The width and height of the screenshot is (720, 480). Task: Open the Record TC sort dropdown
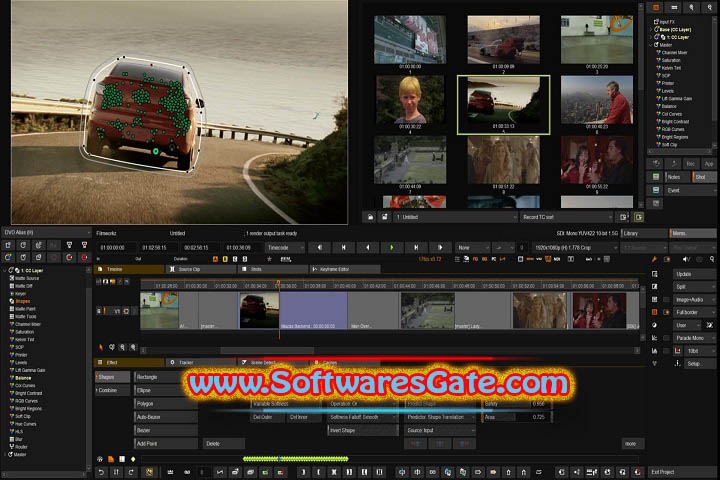point(567,217)
